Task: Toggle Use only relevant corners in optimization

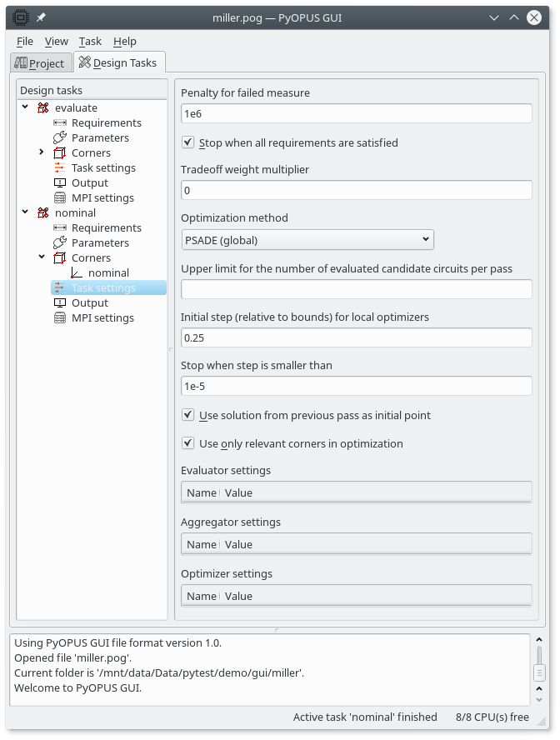Action: coord(188,443)
